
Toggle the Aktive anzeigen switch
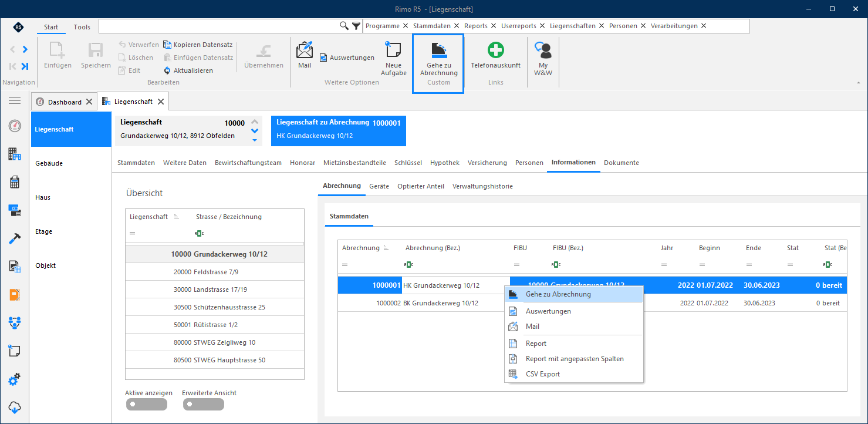coord(146,404)
